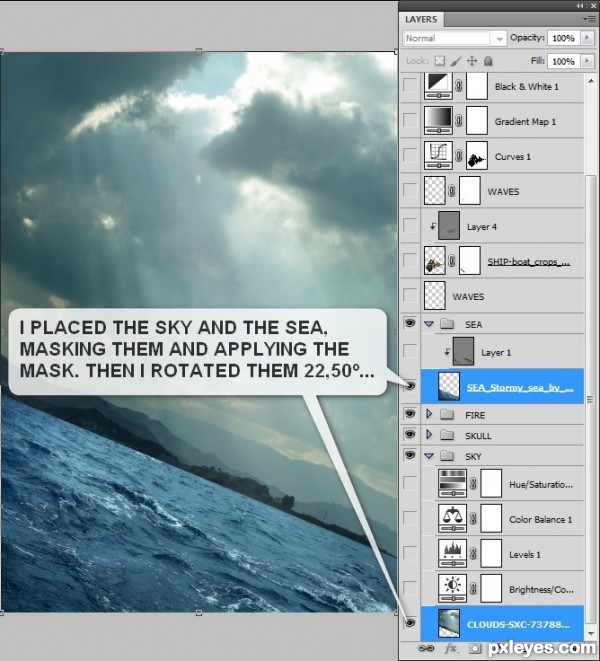Select the Gradient Map 1 adjustment icon
The height and width of the screenshot is (661, 600).
438,121
